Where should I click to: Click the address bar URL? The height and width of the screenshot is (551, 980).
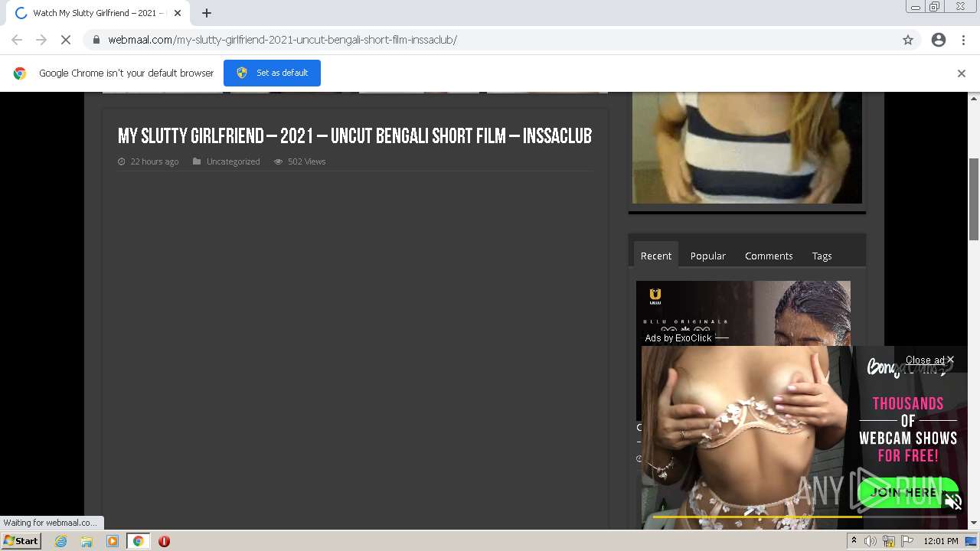tap(283, 40)
